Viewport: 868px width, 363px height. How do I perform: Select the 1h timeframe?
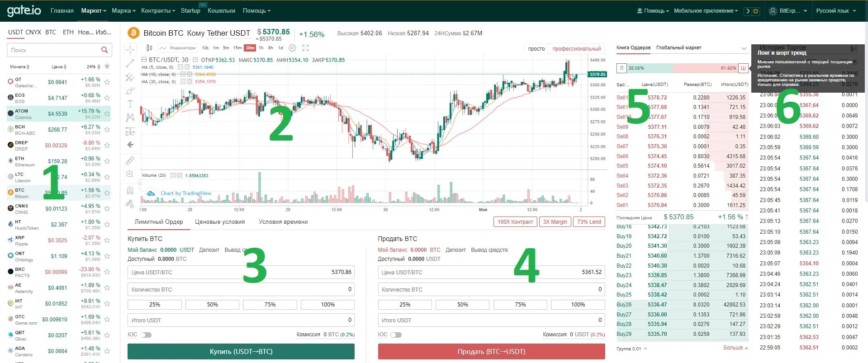pyautogui.click(x=261, y=48)
